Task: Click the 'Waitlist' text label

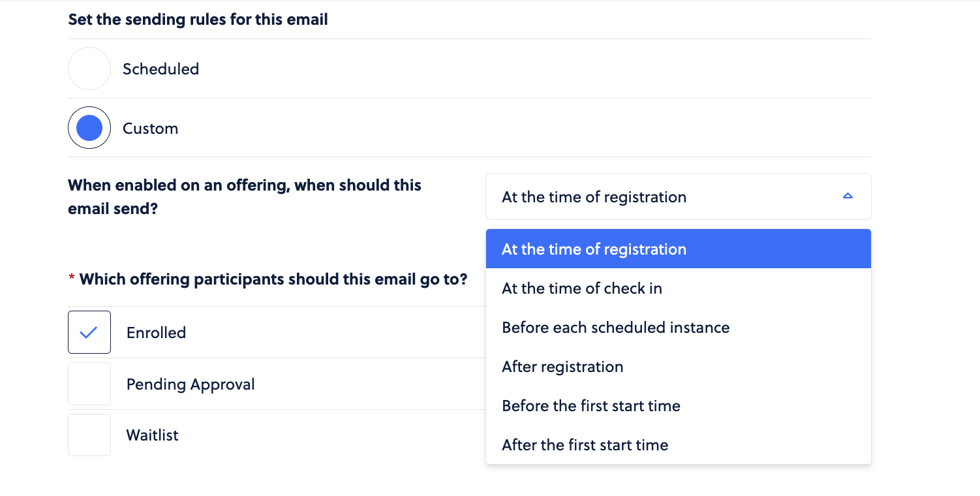Action: click(x=152, y=435)
